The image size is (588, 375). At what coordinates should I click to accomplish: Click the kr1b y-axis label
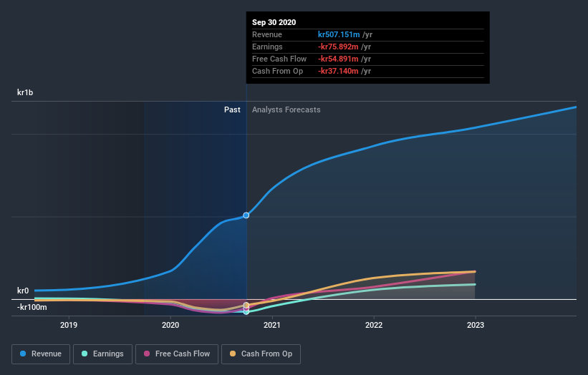point(25,92)
